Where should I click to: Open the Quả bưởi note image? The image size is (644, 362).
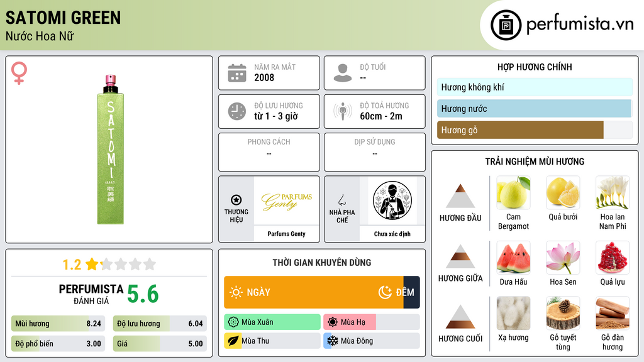[x=563, y=192]
